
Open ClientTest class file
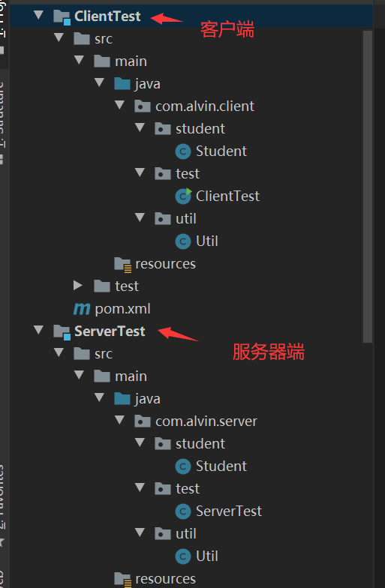click(228, 196)
